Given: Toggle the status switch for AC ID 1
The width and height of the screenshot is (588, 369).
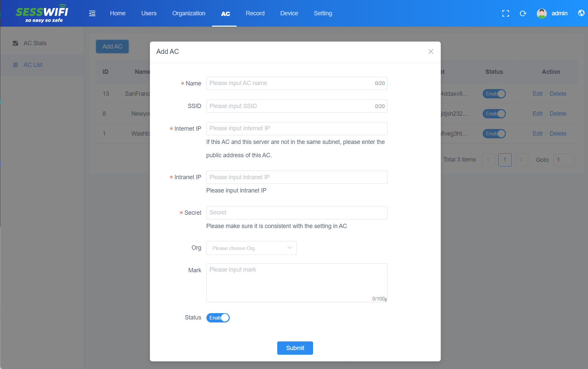Looking at the screenshot, I should point(494,134).
